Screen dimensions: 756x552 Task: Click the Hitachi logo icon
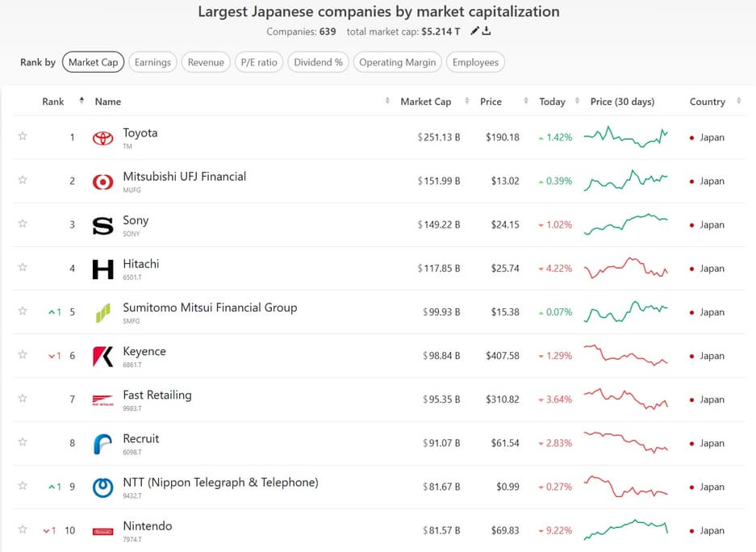click(103, 270)
